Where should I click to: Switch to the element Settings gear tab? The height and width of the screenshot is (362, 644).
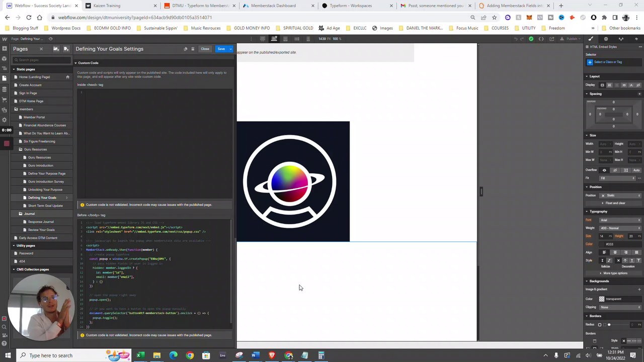606,39
